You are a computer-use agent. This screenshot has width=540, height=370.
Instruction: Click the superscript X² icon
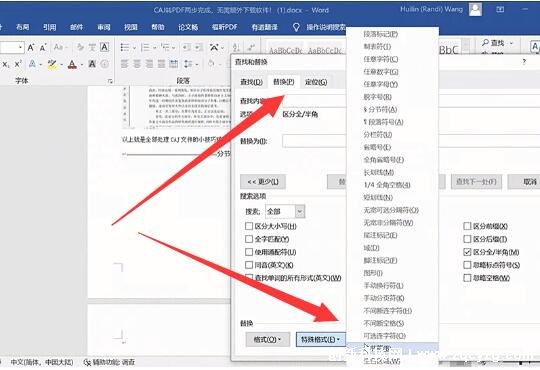click(18, 64)
